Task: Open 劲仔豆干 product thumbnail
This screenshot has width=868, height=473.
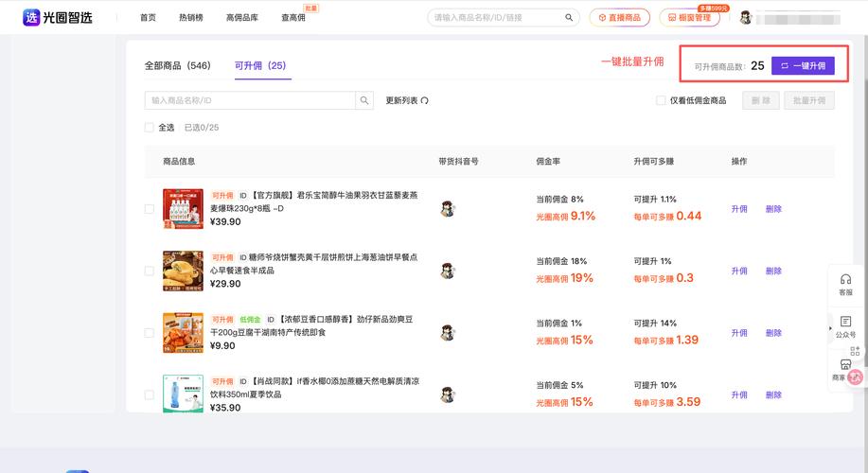Action: 183,333
